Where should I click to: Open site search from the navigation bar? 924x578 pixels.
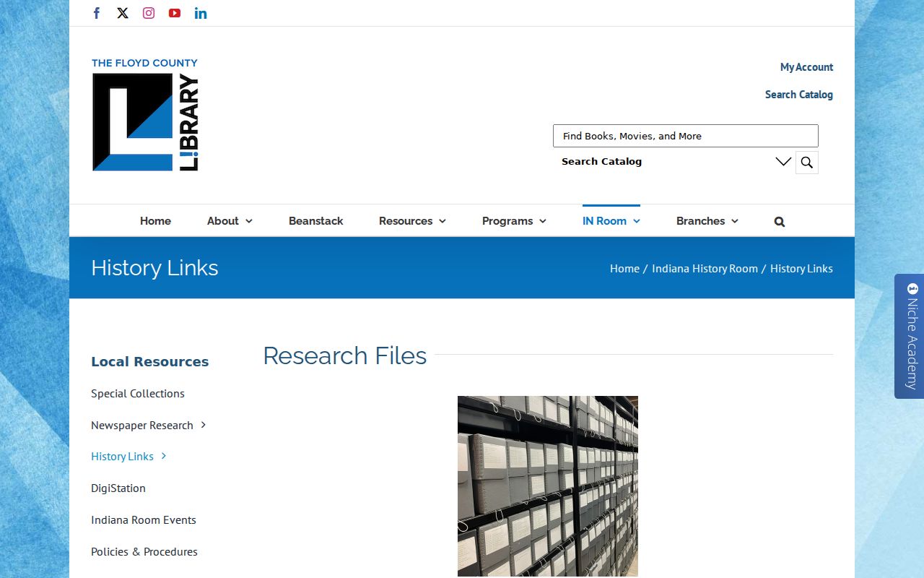tap(780, 222)
